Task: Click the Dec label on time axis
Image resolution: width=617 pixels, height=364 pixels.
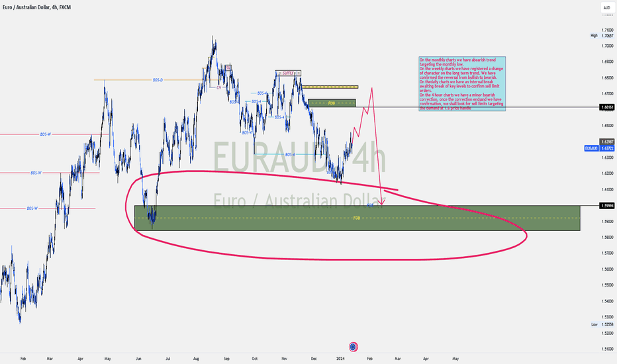Action: (314, 359)
